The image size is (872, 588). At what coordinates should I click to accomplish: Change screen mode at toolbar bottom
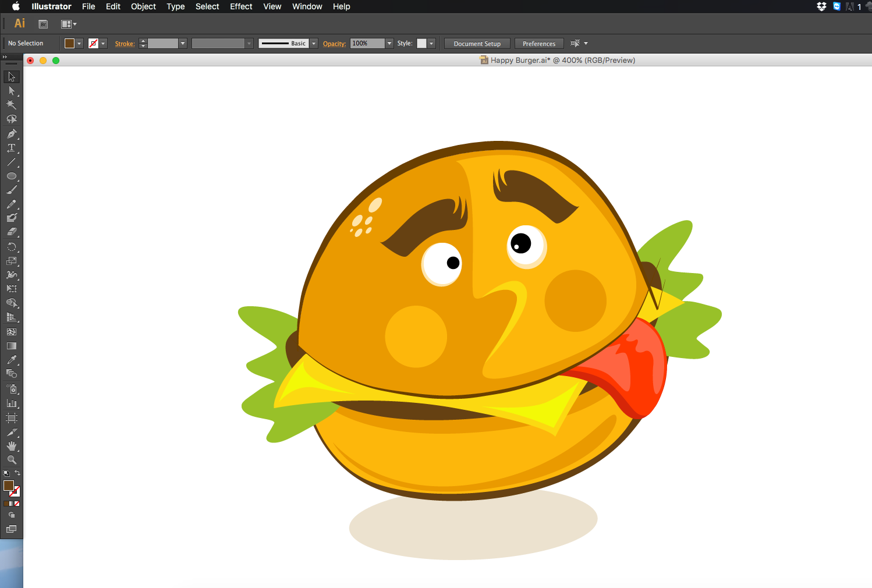tap(11, 529)
